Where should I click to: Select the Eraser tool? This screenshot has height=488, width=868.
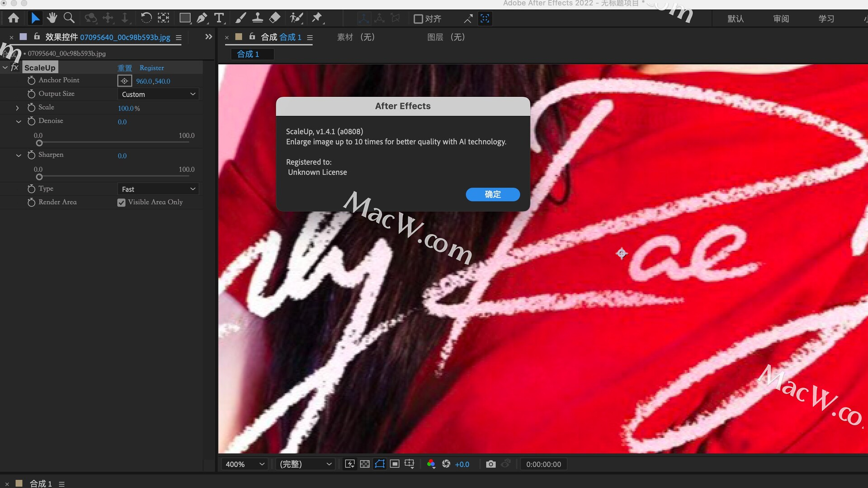point(275,18)
